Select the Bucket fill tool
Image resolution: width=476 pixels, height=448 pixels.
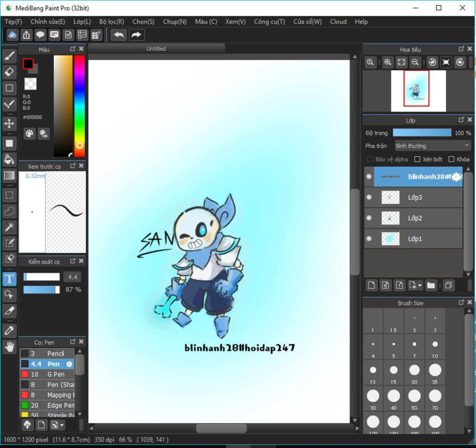coord(9,159)
